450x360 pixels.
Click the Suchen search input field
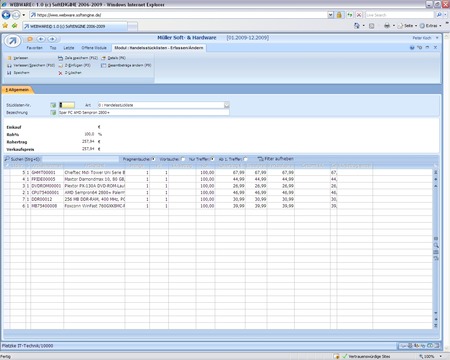(80, 159)
